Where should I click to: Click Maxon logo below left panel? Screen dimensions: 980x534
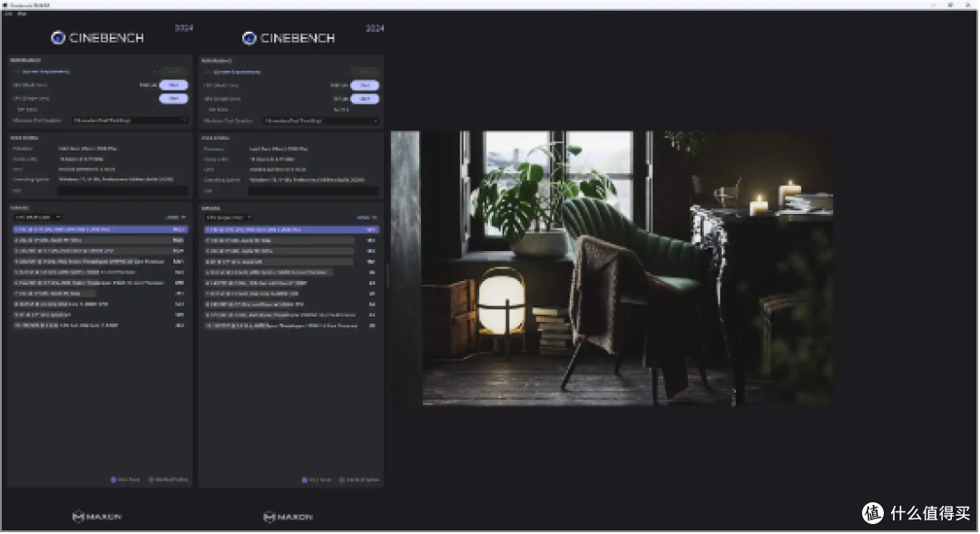[x=97, y=517]
